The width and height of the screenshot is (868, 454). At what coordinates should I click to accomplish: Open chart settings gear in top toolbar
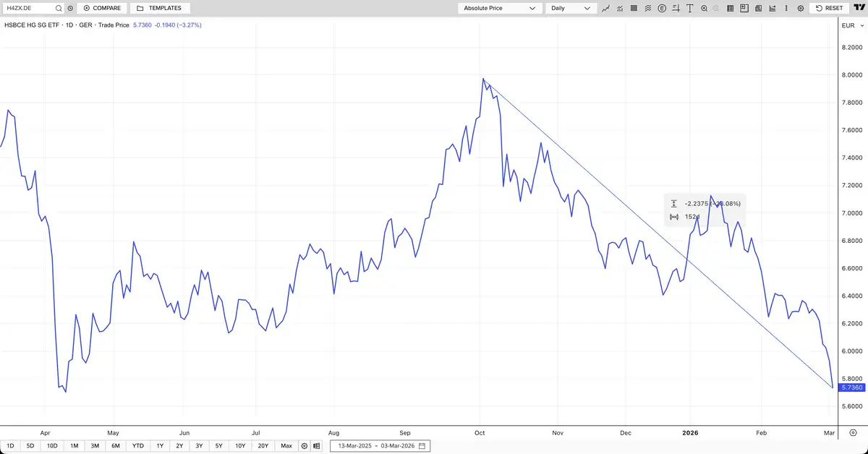pos(800,8)
